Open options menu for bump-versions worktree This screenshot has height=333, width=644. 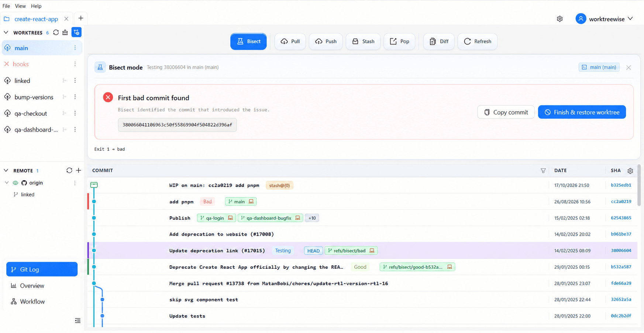[x=75, y=97]
